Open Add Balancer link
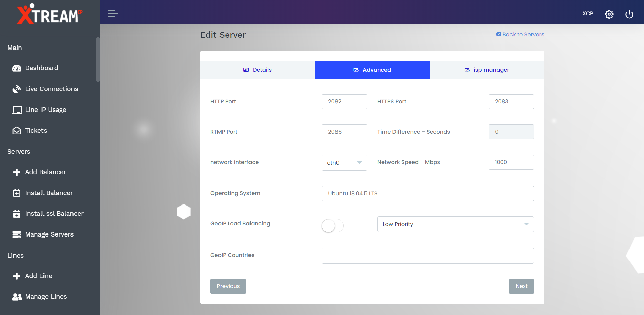 [x=46, y=172]
